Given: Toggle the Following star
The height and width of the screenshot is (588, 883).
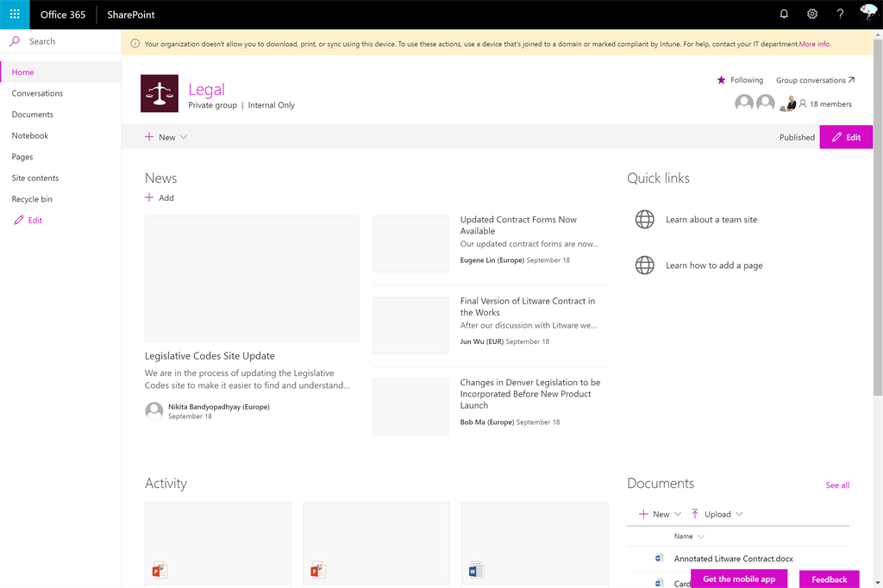Looking at the screenshot, I should pos(722,80).
